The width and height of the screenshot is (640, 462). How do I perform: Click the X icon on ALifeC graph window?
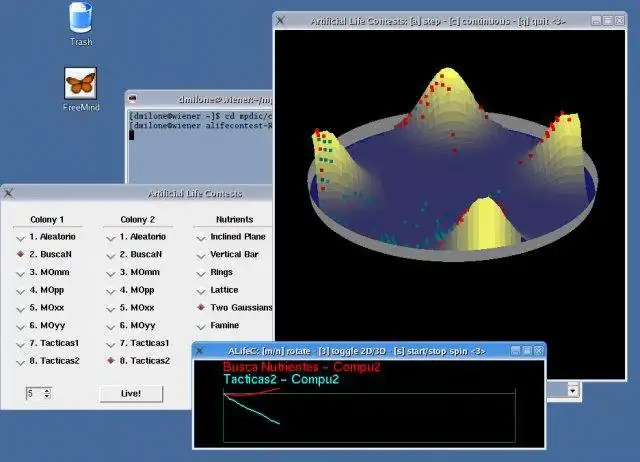click(200, 351)
